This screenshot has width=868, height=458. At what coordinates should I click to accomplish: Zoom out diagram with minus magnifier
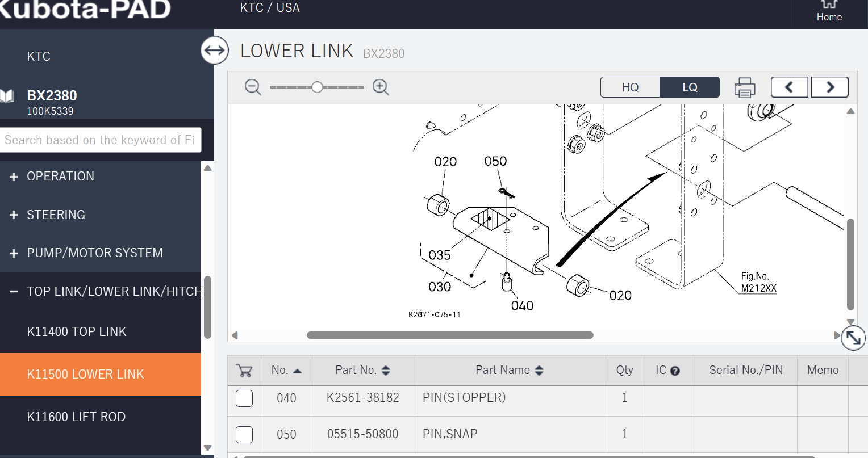(253, 87)
